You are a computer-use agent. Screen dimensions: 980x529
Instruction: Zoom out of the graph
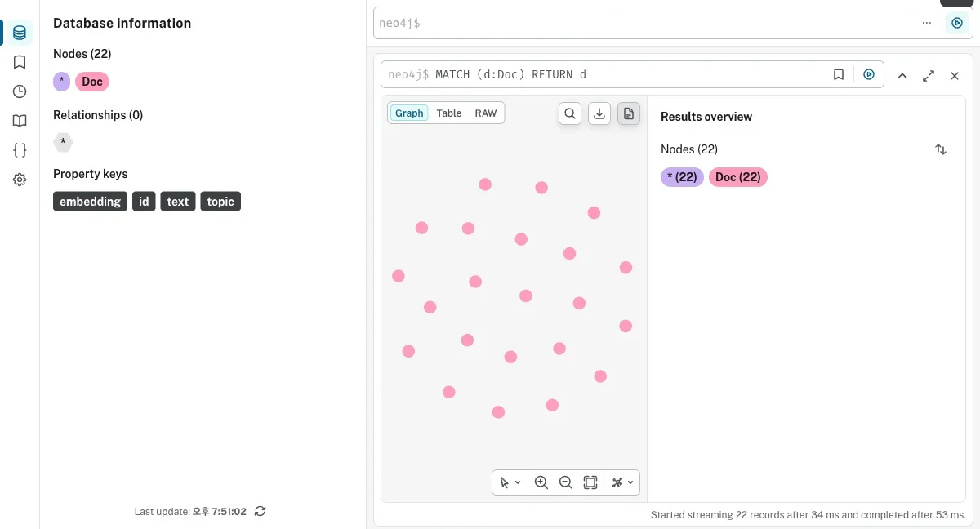coord(565,482)
